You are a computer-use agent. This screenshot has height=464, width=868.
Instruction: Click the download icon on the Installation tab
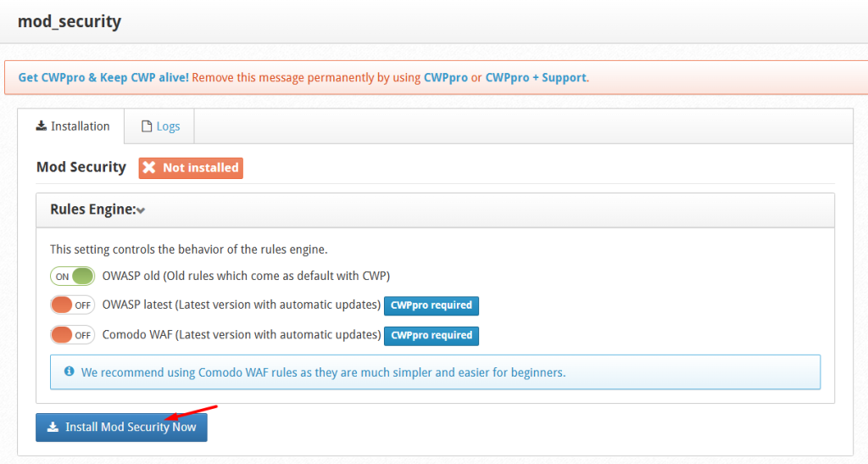pyautogui.click(x=42, y=126)
